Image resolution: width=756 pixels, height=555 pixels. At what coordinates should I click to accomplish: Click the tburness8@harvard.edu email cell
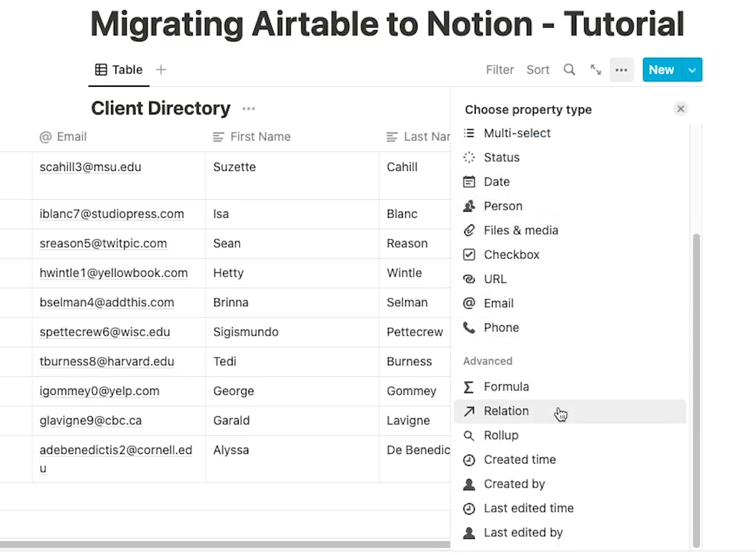[118, 361]
